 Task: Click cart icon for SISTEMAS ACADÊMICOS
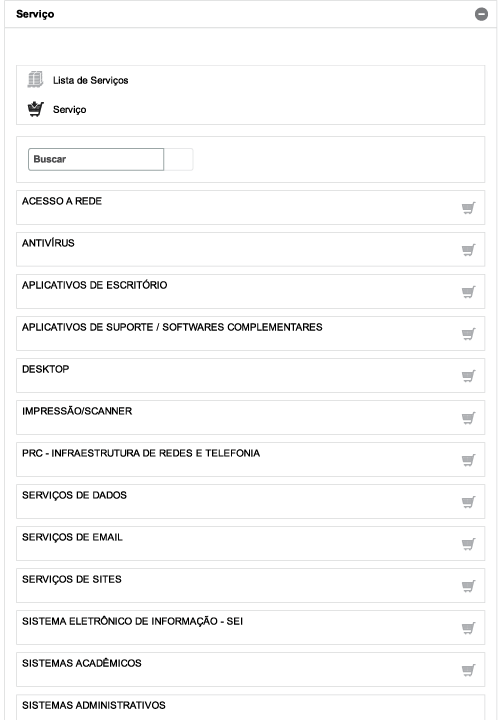[x=468, y=670]
